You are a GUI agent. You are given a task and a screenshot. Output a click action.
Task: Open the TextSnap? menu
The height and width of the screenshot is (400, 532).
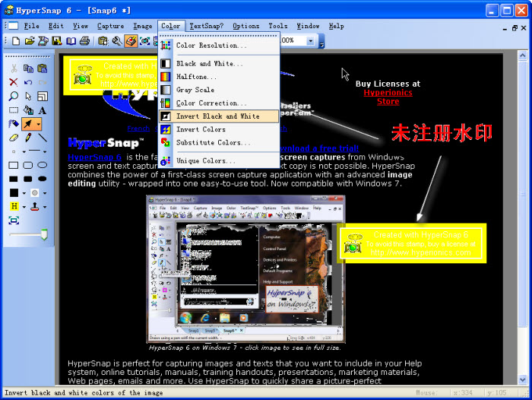point(206,26)
